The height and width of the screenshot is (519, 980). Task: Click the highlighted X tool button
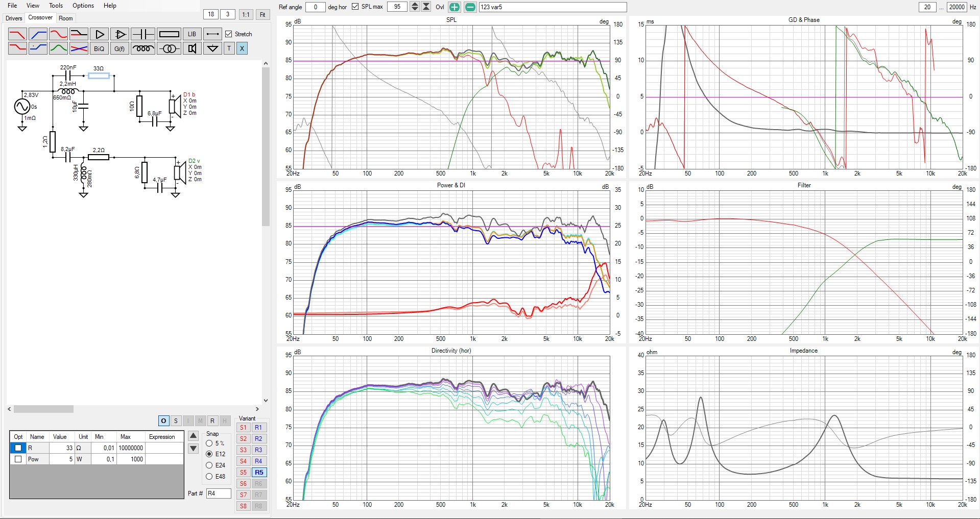[242, 48]
